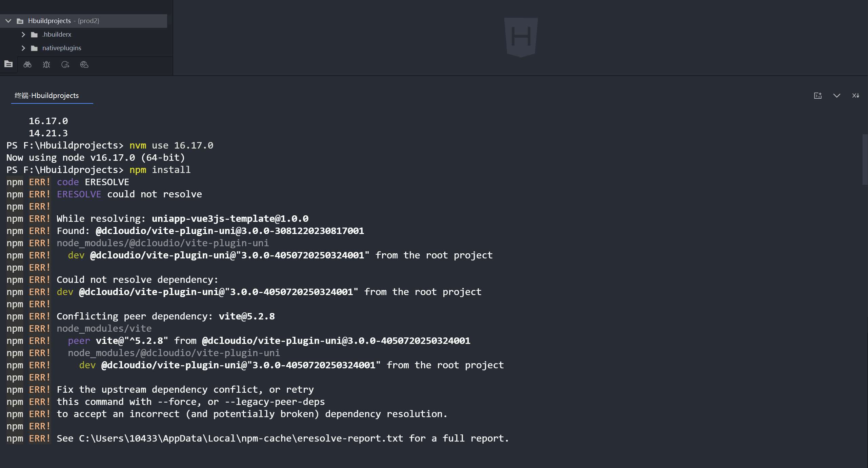Close the terminal using X arrow icon
This screenshot has width=868, height=468.
(855, 96)
